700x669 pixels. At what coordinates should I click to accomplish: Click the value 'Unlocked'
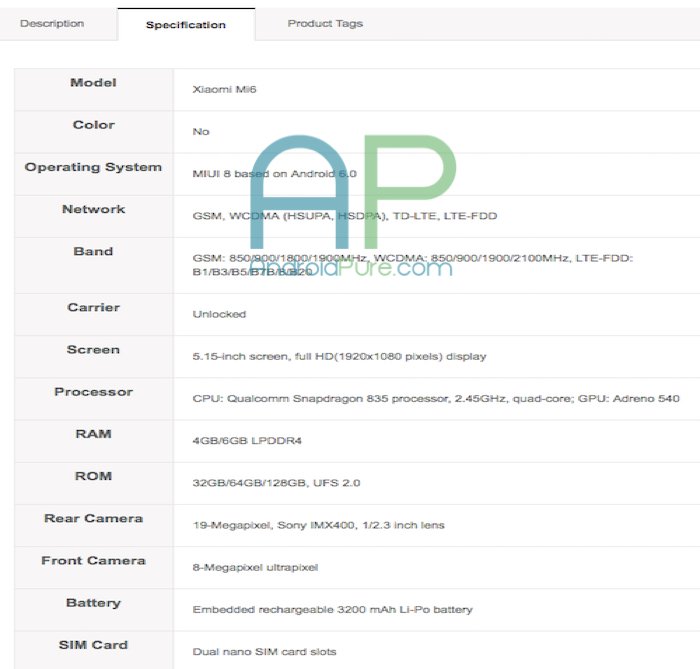click(219, 314)
